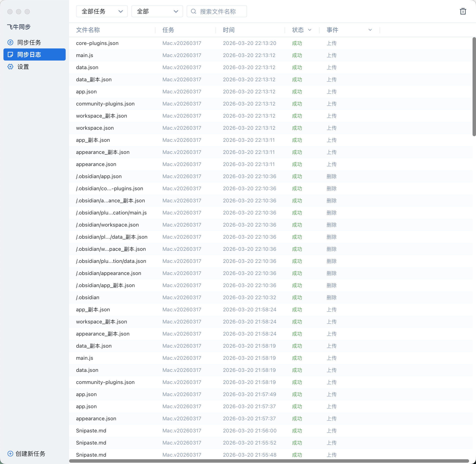Open the 全部 filter dropdown

coord(157,11)
